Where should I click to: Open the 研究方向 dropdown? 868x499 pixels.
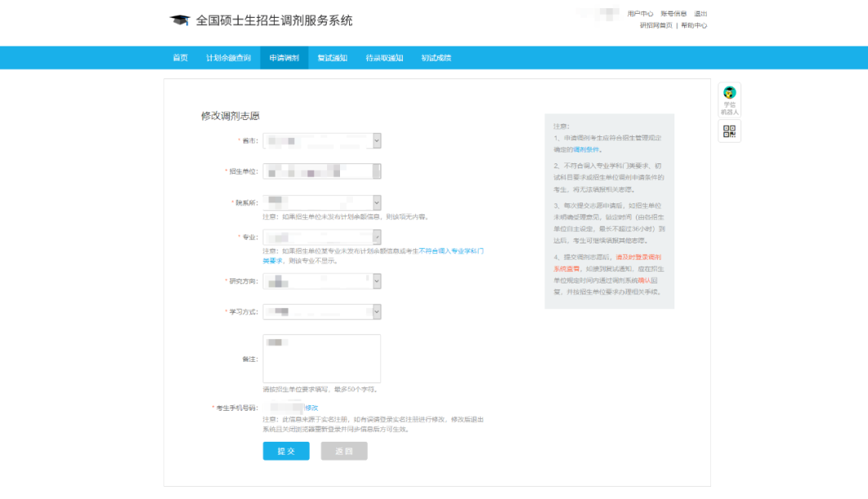click(x=321, y=281)
